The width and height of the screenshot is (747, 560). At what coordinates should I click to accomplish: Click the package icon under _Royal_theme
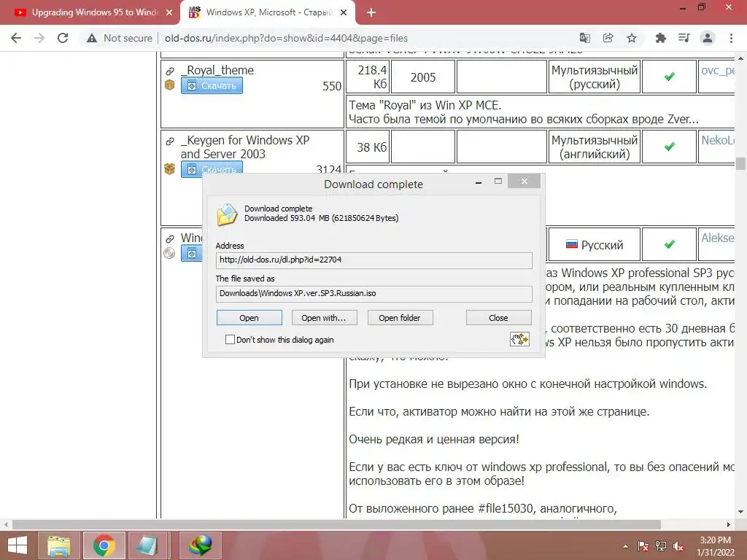(x=169, y=85)
